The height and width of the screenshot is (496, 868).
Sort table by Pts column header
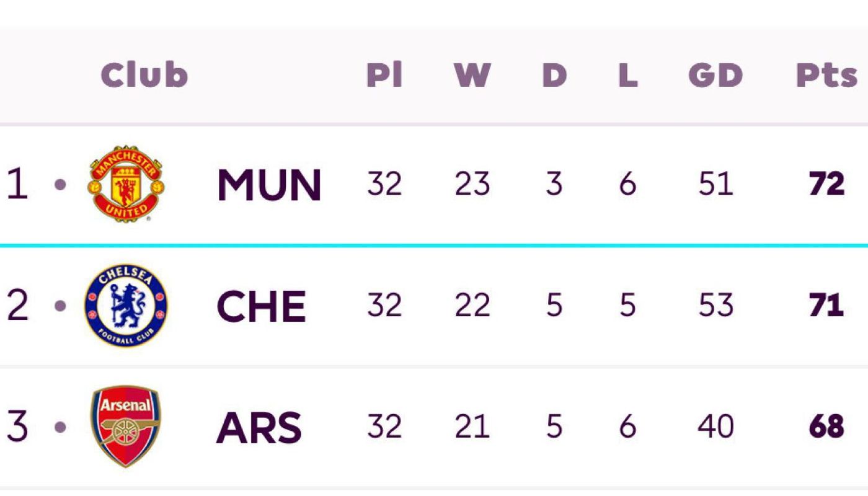click(826, 75)
